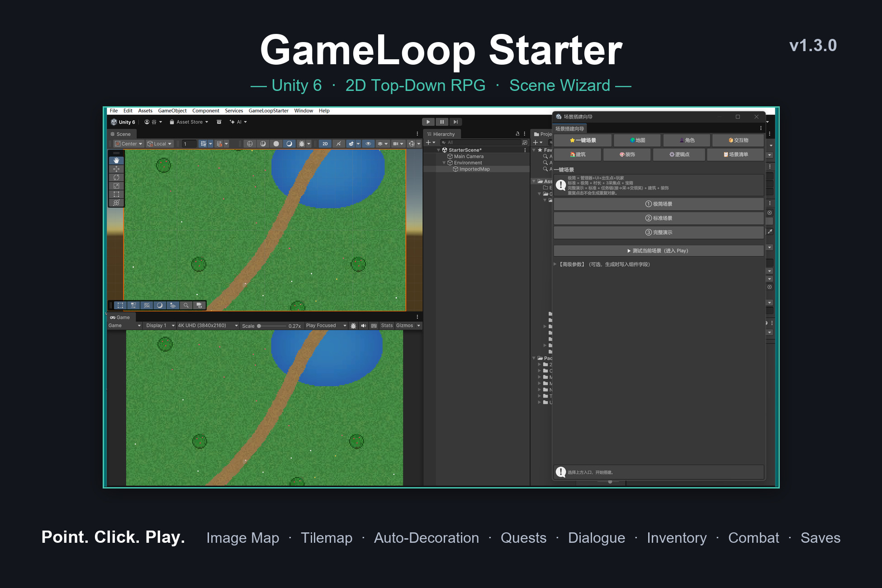
Task: Open the Component menu
Action: coord(205,111)
